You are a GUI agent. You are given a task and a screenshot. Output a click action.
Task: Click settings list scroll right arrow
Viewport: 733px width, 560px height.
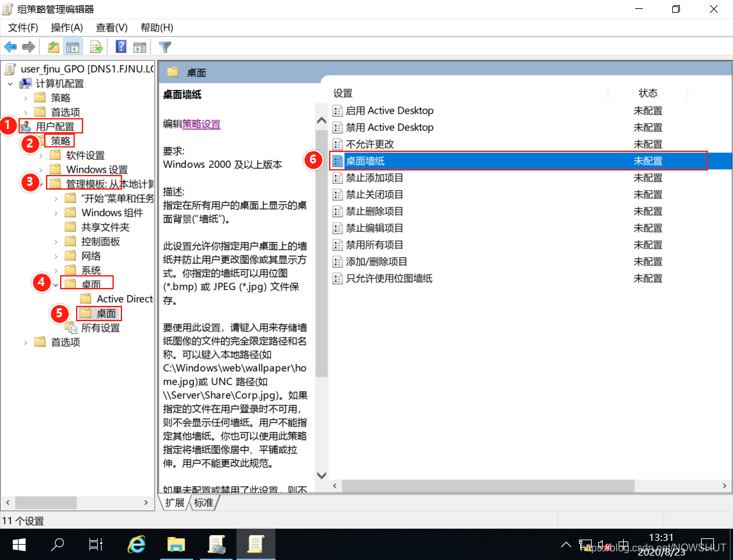click(725, 486)
